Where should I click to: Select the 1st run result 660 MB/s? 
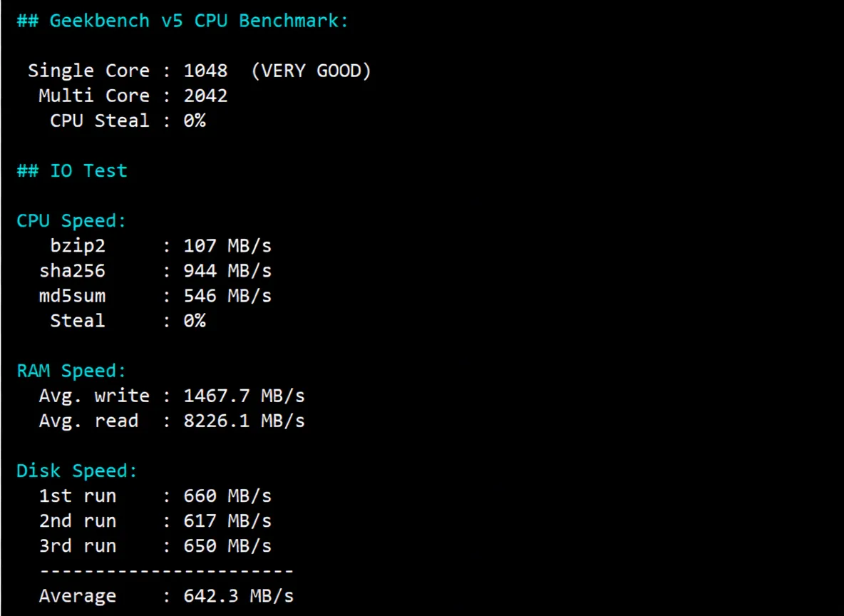(x=227, y=496)
